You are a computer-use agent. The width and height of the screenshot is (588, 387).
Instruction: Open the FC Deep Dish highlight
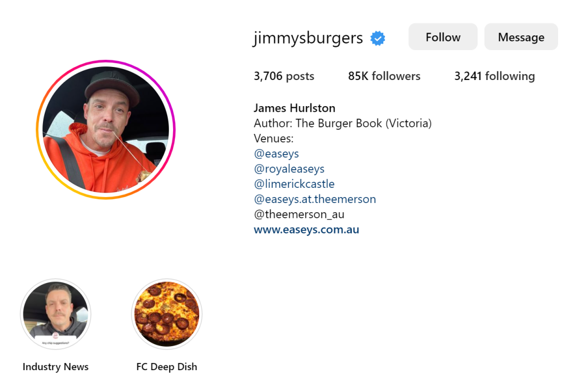[x=167, y=314]
